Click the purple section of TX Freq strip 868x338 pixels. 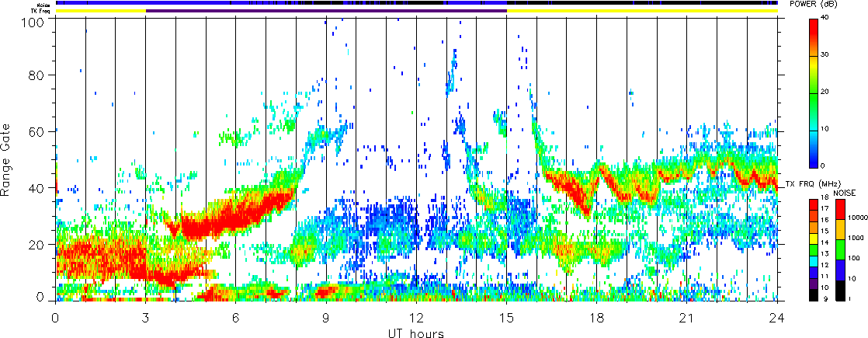coord(326,11)
